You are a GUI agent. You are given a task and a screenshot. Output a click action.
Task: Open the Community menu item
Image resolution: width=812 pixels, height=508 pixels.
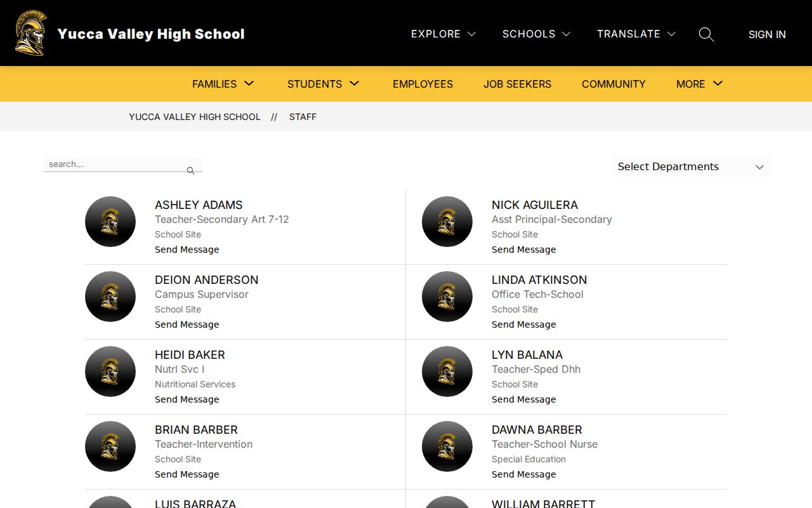pyautogui.click(x=613, y=84)
